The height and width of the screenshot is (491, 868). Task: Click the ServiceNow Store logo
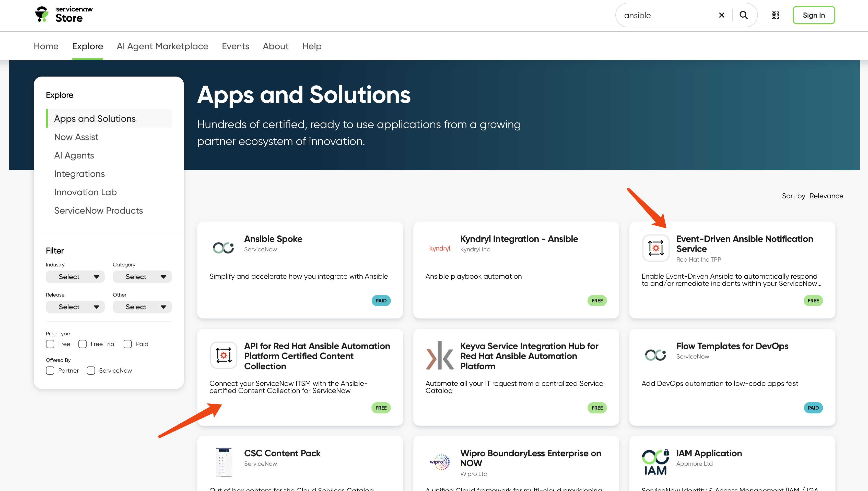[x=64, y=15]
